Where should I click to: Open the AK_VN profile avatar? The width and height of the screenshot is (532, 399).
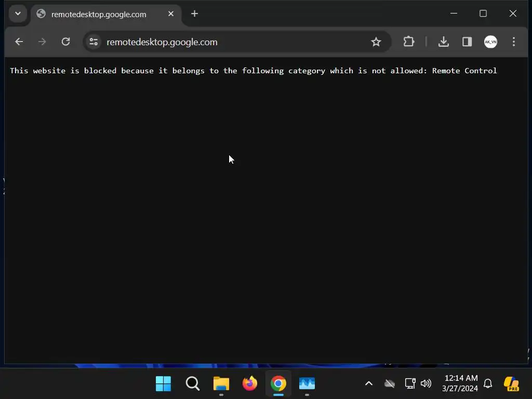click(490, 42)
